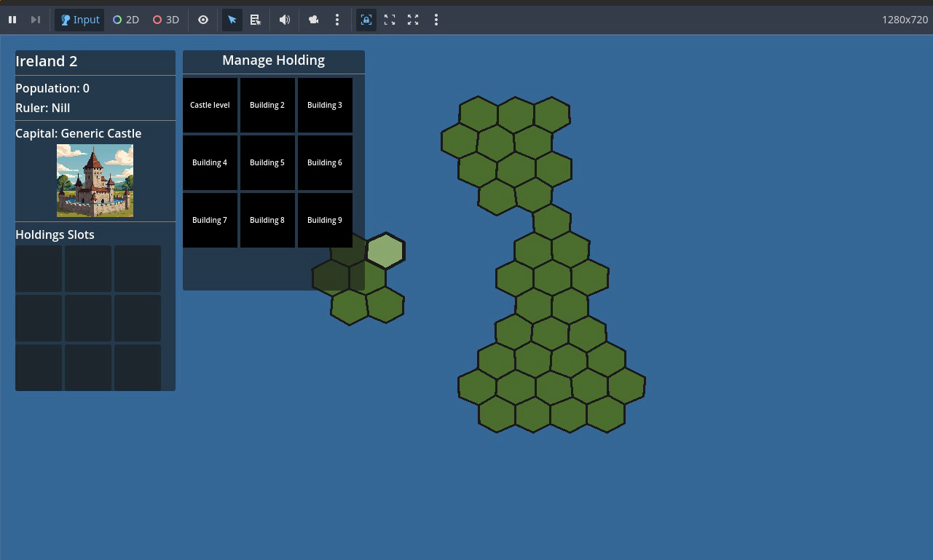Image resolution: width=933 pixels, height=560 pixels.
Task: Click the Building 9 tile
Action: [325, 220]
